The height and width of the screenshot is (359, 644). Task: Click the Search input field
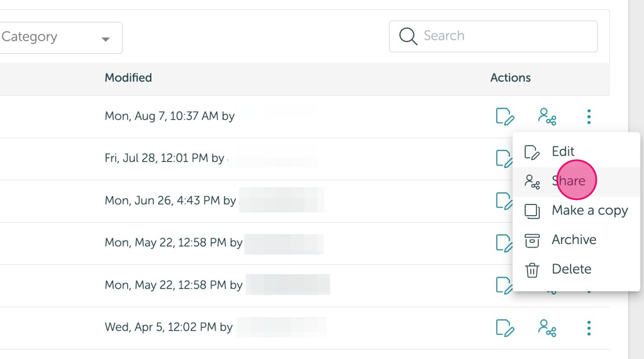click(493, 36)
